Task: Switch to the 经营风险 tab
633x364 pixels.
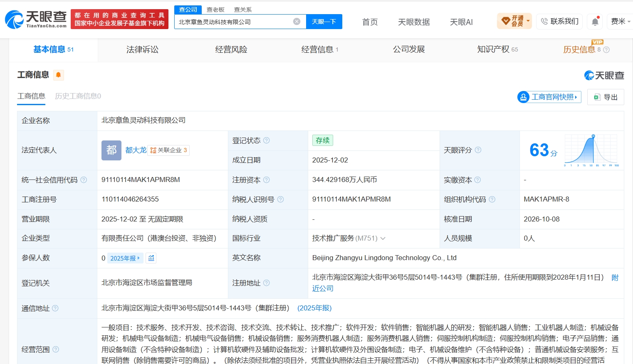Action: click(231, 50)
